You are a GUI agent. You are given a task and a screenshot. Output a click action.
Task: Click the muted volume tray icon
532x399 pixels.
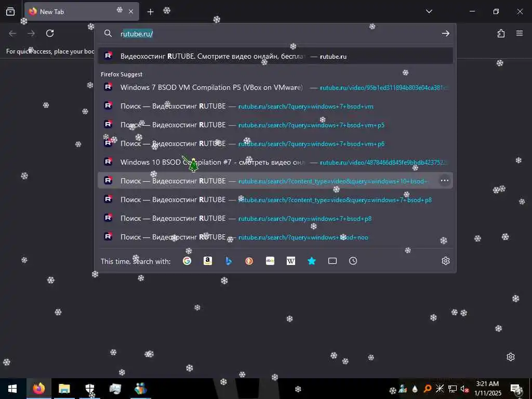pos(464,389)
